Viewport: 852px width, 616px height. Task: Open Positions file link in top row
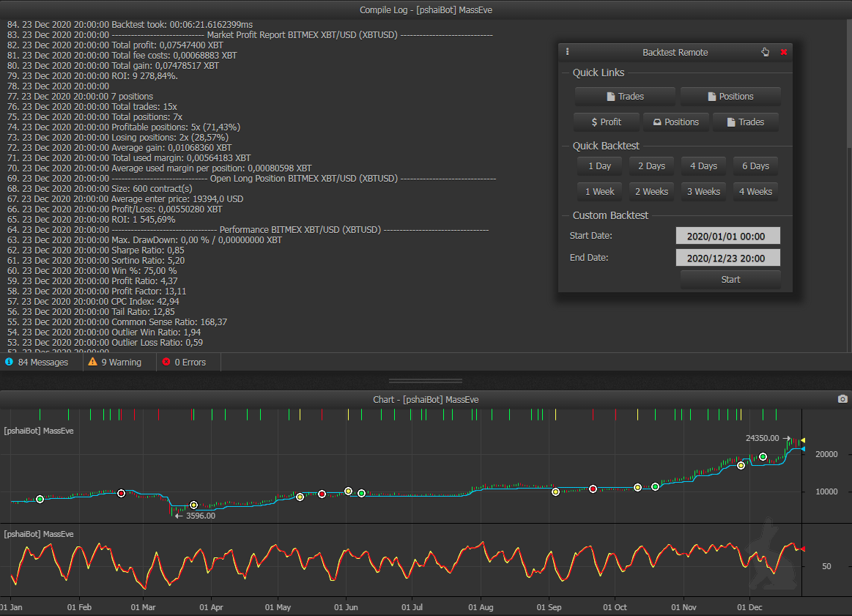[730, 96]
